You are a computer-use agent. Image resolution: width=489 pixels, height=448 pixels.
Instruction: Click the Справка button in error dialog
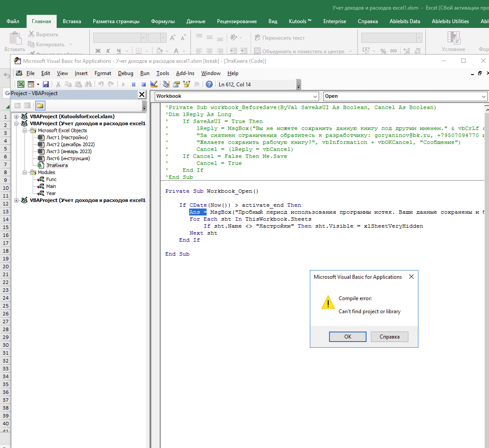point(389,337)
